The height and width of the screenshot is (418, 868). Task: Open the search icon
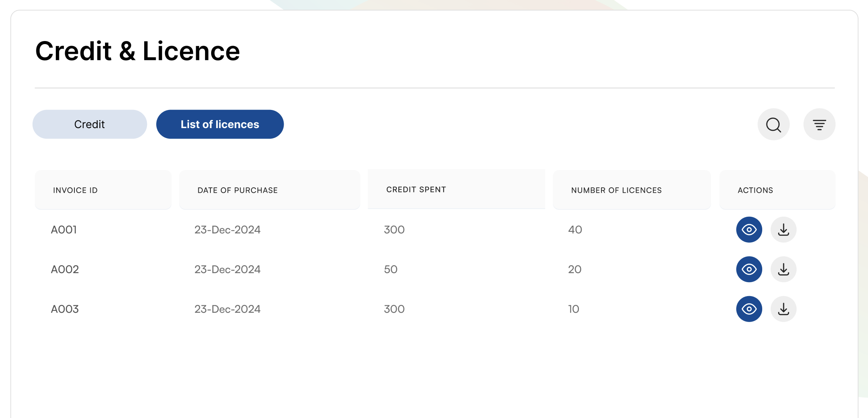772,124
